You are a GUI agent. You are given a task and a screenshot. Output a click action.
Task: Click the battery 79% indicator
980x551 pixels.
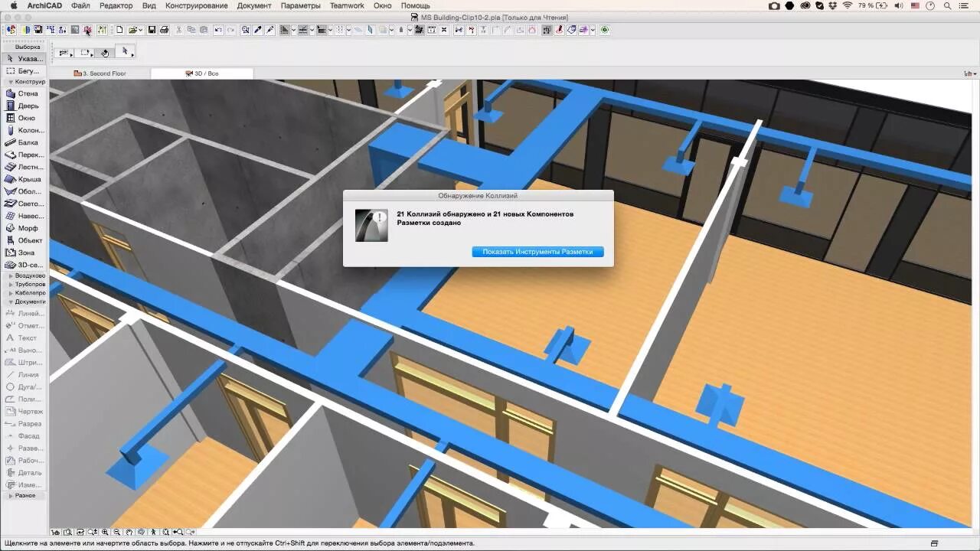pyautogui.click(x=873, y=5)
